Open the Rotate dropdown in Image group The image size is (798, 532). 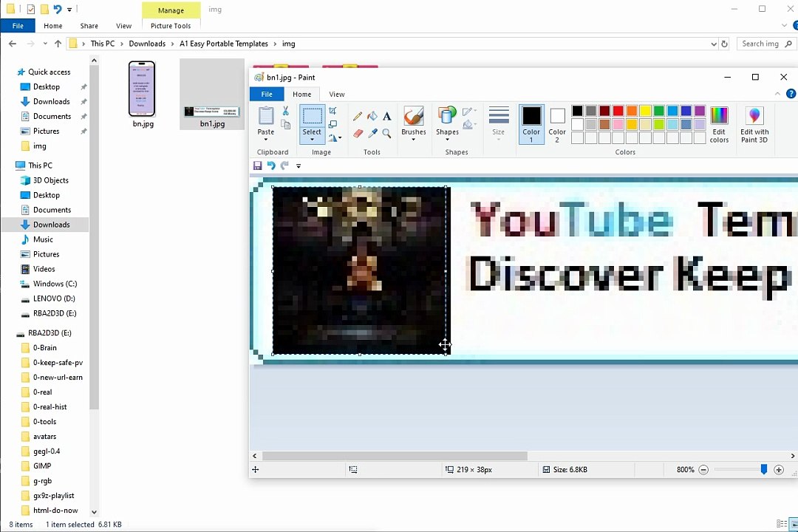tap(335, 137)
